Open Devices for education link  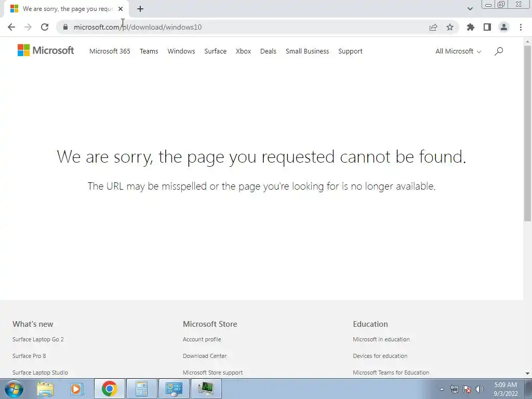380,356
